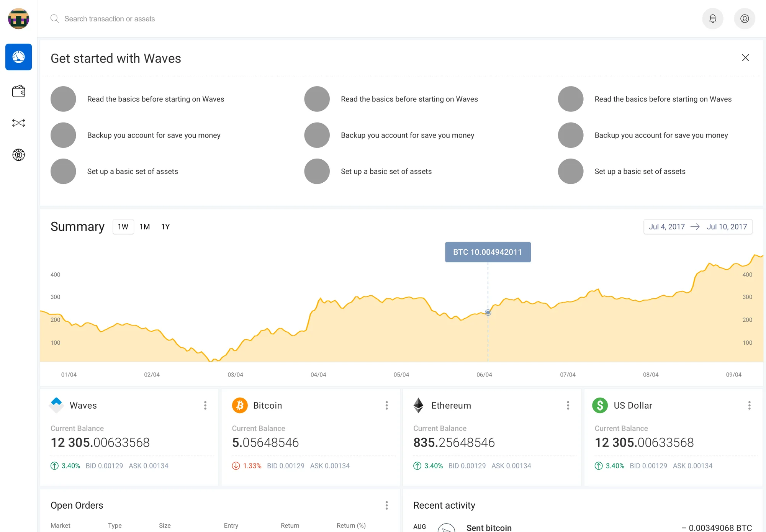Click the Market column header

pos(61,525)
